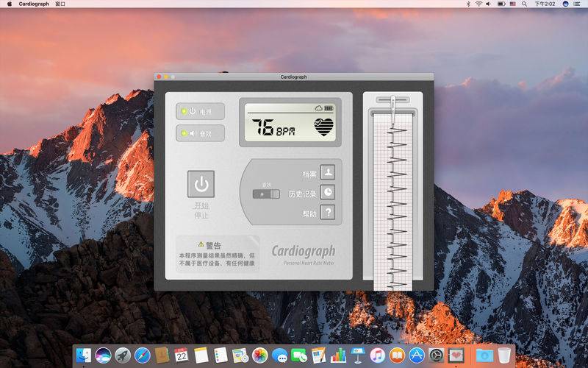Click the Bluetooth status icon
The image size is (588, 368).
click(x=468, y=4)
